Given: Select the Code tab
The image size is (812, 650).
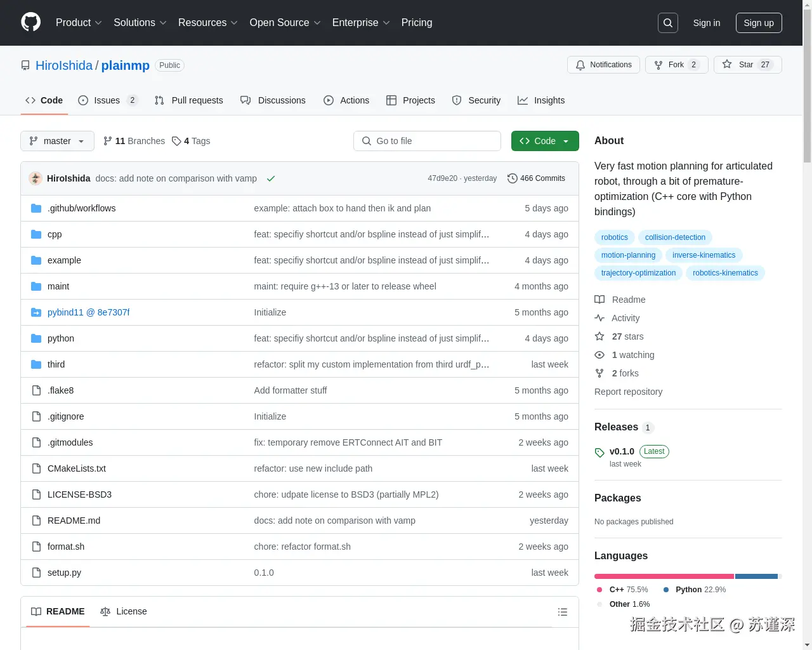Looking at the screenshot, I should pyautogui.click(x=44, y=100).
